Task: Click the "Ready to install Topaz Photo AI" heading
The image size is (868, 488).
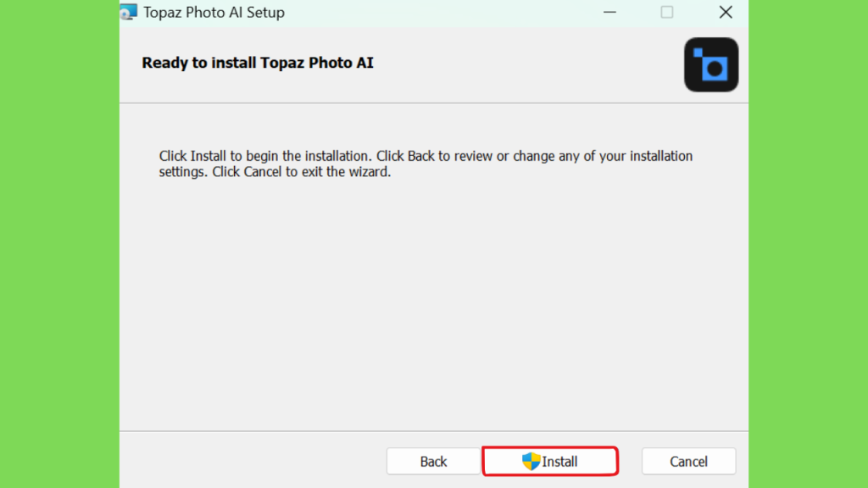Action: click(x=258, y=63)
